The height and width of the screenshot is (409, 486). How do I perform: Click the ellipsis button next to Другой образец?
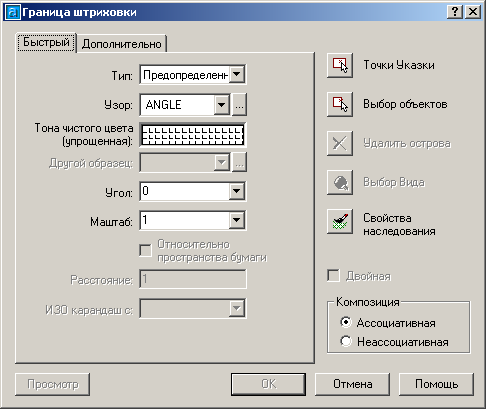pyautogui.click(x=239, y=163)
